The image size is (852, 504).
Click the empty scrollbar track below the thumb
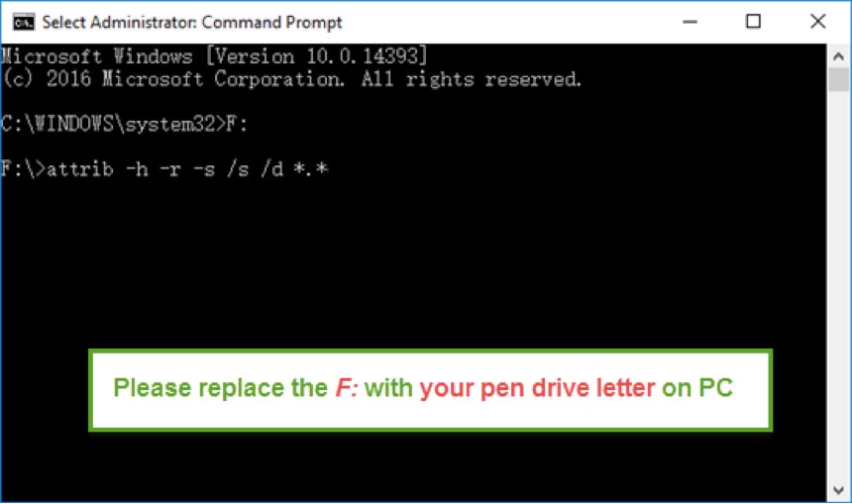838,285
